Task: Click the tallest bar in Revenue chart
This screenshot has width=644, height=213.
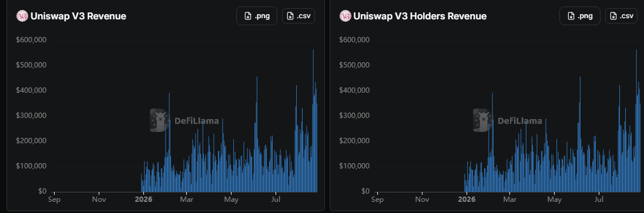Action: pyautogui.click(x=313, y=121)
